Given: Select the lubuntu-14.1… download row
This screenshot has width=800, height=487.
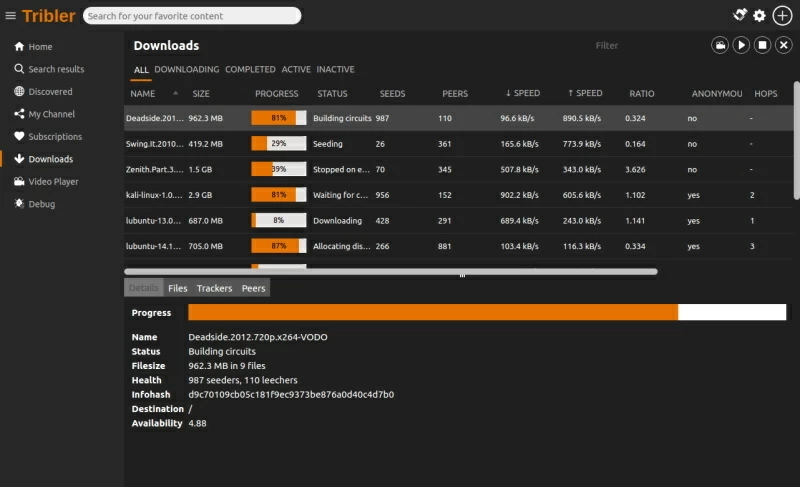Looking at the screenshot, I should [x=459, y=246].
